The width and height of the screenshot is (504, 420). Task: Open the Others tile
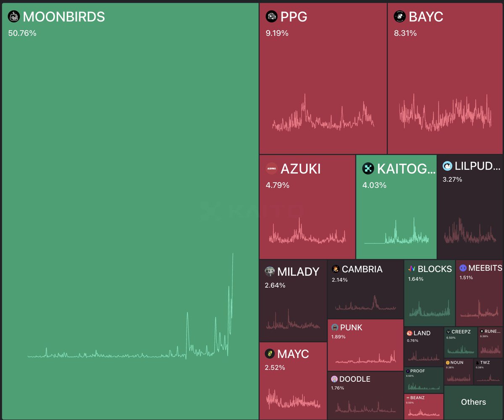pyautogui.click(x=473, y=402)
